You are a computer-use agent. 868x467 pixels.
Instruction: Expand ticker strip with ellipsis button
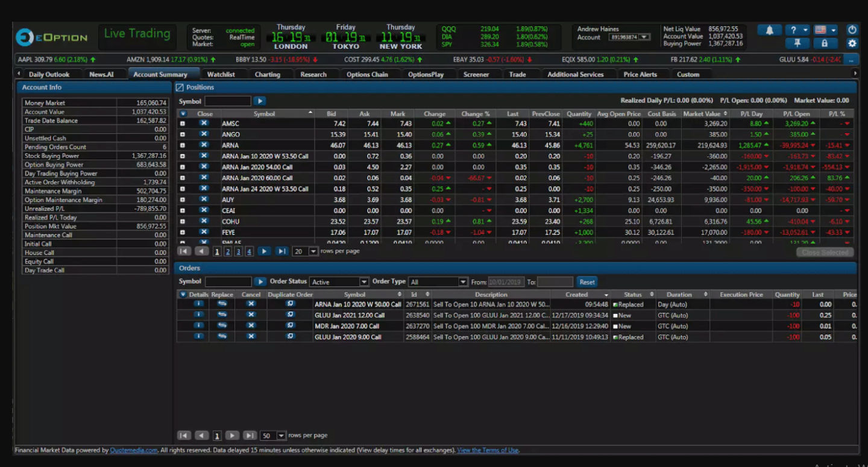point(851,60)
